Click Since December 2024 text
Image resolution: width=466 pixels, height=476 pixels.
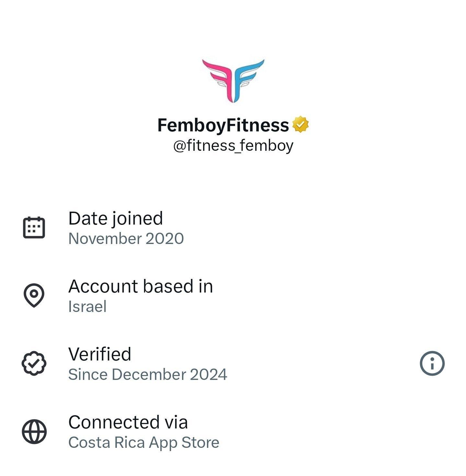(x=148, y=375)
